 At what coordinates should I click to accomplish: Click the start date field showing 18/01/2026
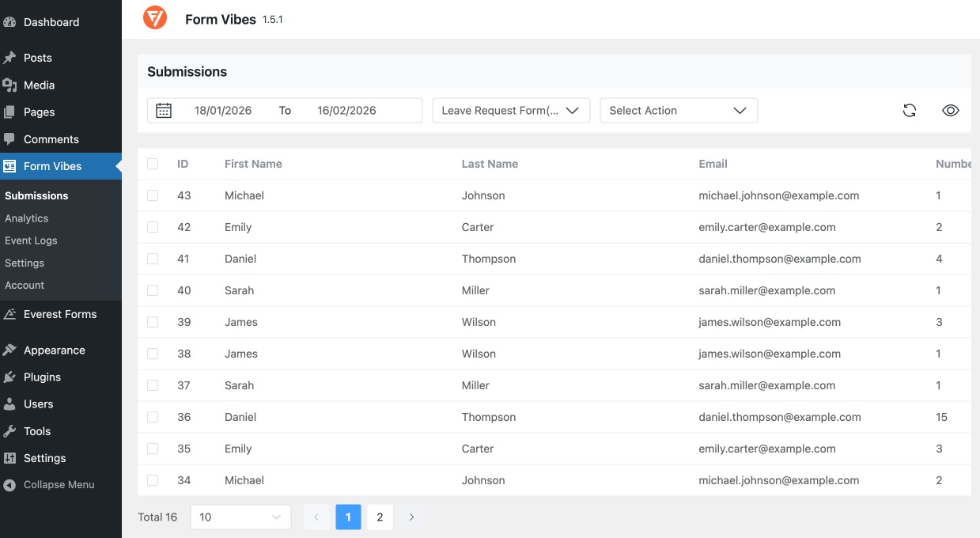222,110
